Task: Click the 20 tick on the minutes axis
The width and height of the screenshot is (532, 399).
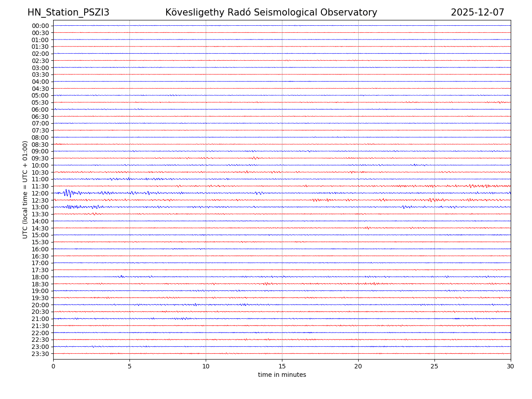Action: click(358, 367)
